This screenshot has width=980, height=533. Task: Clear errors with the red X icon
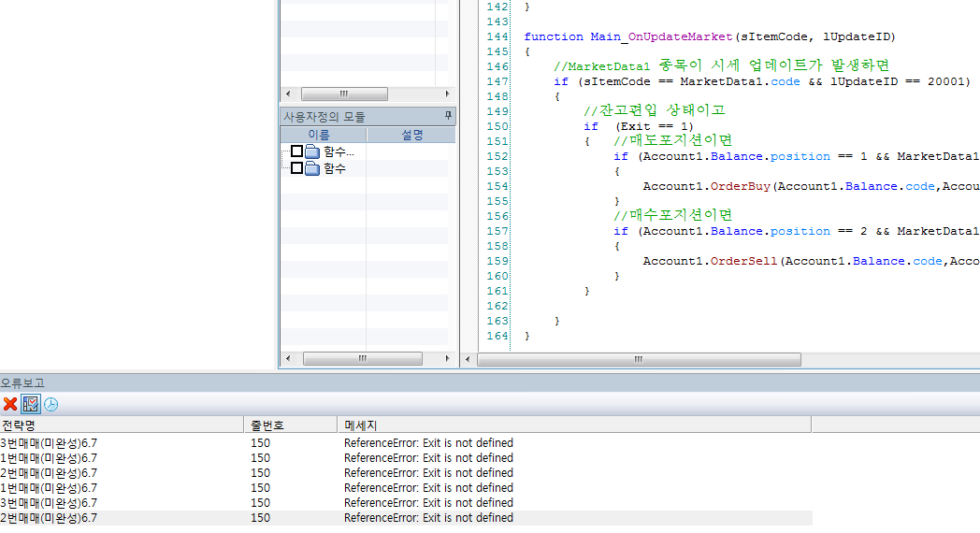pos(10,404)
